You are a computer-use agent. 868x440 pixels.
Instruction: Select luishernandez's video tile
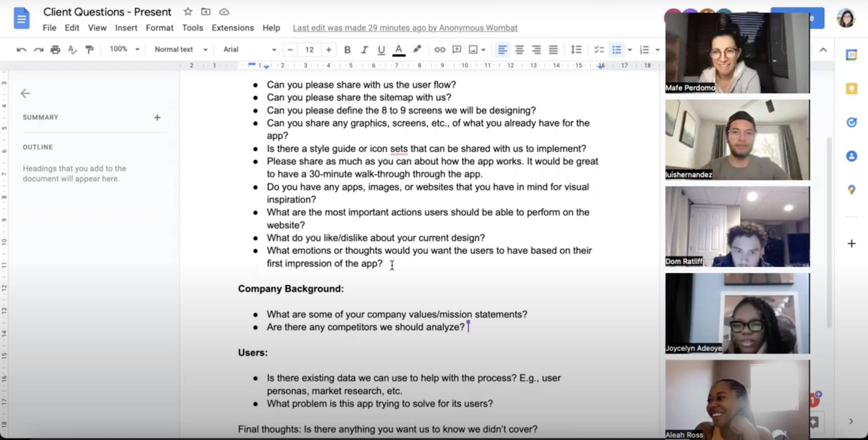tap(737, 140)
